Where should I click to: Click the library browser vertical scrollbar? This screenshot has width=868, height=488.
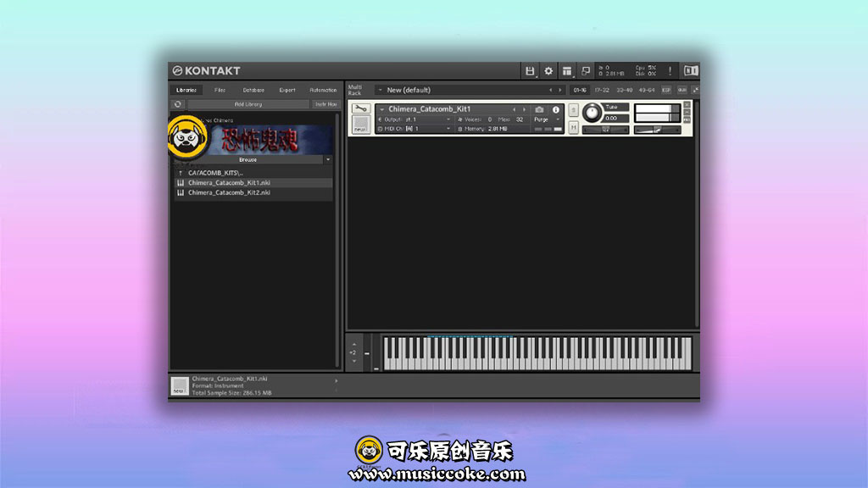(337, 241)
